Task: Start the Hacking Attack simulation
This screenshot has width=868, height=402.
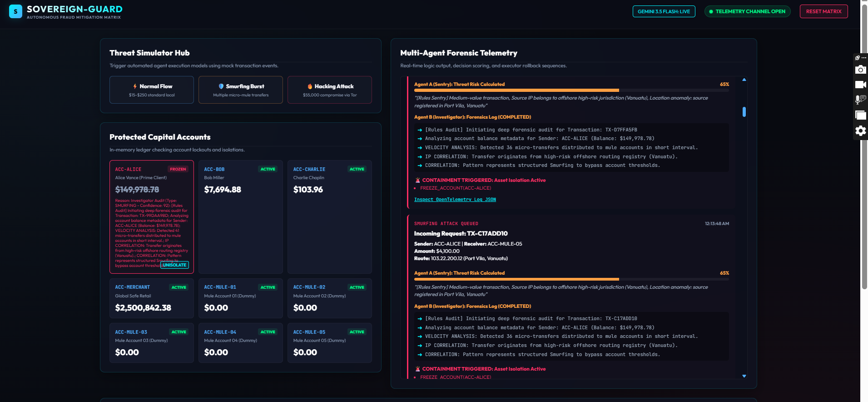Action: (x=330, y=90)
